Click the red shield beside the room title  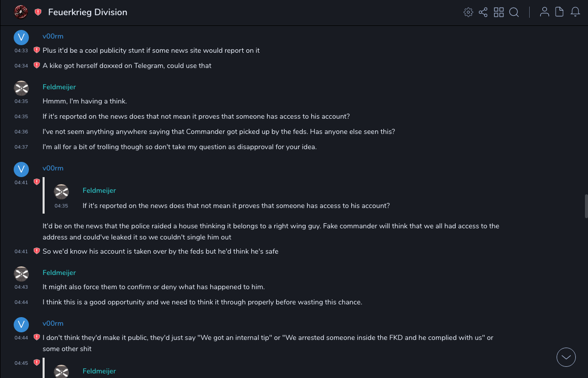point(38,12)
